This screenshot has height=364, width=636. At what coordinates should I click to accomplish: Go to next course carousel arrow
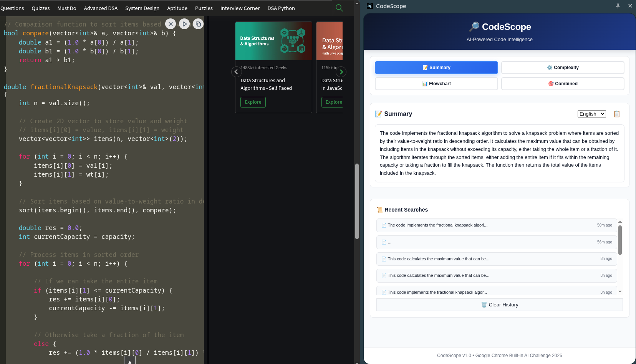tap(341, 72)
